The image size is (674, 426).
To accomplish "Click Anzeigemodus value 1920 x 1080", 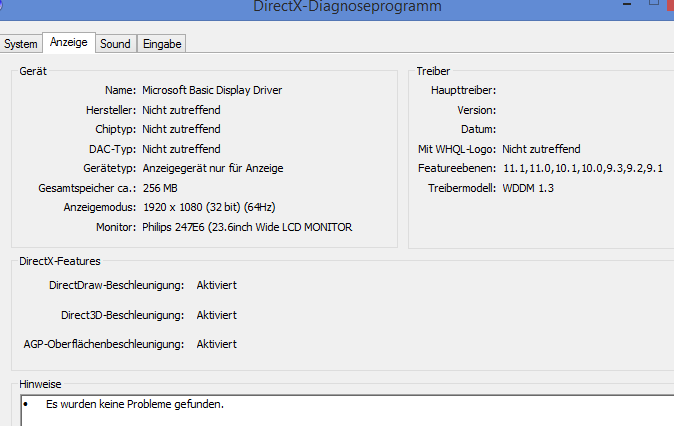I will (x=209, y=207).
